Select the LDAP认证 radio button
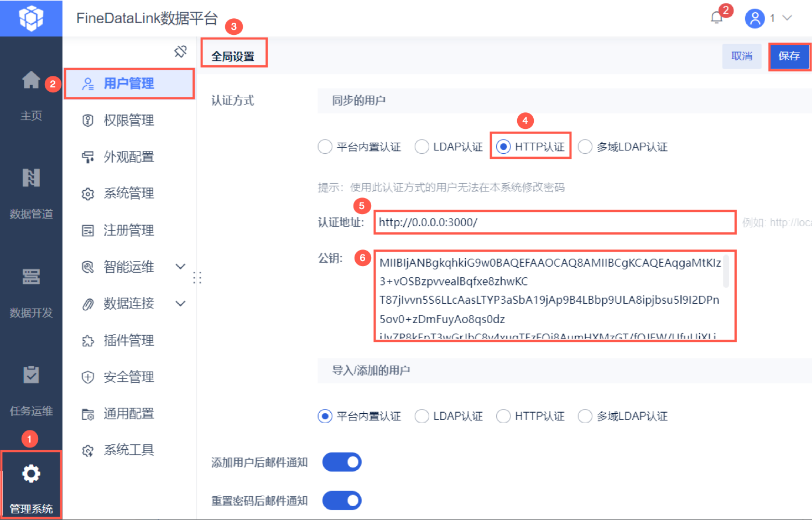Image resolution: width=812 pixels, height=520 pixels. click(422, 146)
